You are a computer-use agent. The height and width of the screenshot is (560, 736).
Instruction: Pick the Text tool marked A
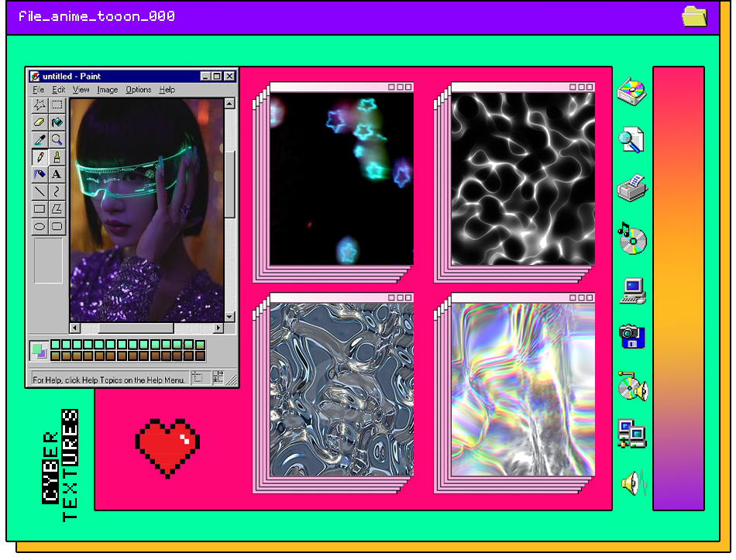(57, 174)
